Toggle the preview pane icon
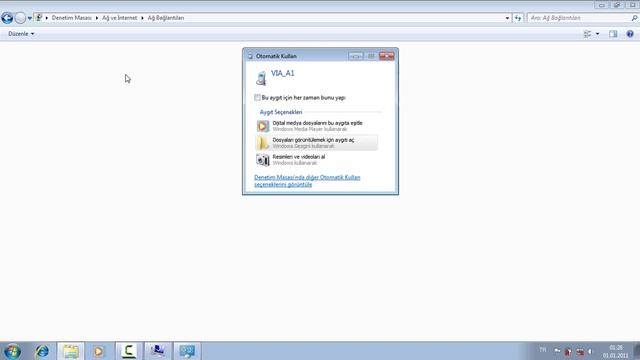The image size is (640, 360). tap(613, 34)
